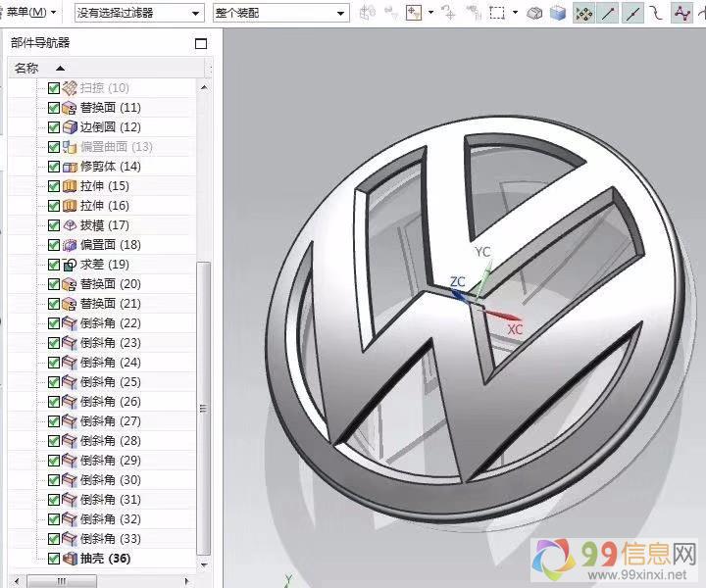
Task: Click the rectangle selection tool in toolbar
Action: [x=497, y=13]
